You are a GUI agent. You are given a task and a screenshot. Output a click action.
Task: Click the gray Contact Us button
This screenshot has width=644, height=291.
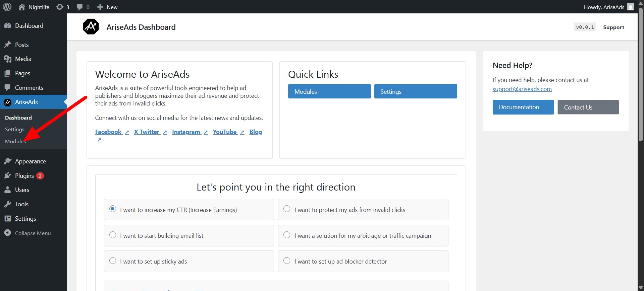pos(588,107)
